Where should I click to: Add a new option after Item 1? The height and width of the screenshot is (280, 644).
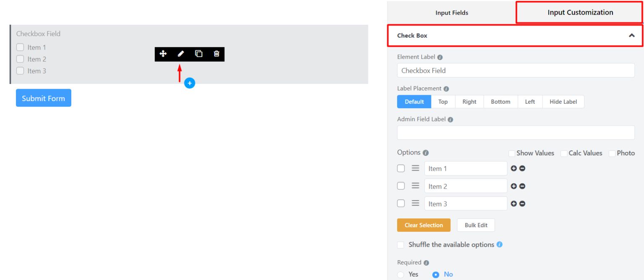[x=514, y=168]
